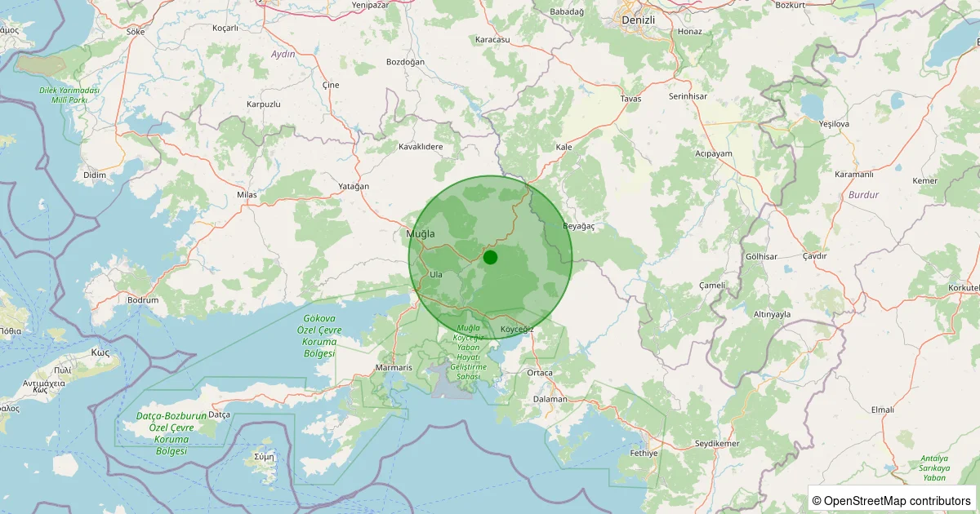Click the Fethiye town label
The width and height of the screenshot is (980, 514).
(x=644, y=453)
